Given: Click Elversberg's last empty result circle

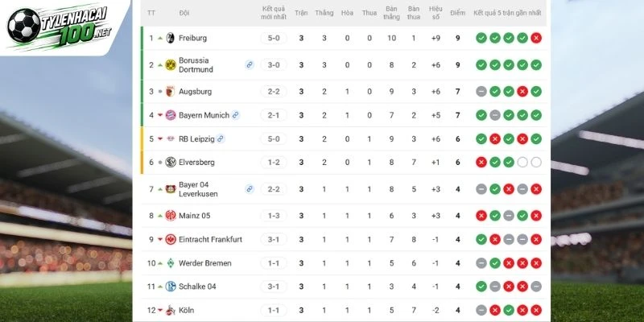Looking at the screenshot, I should pos(536,163).
